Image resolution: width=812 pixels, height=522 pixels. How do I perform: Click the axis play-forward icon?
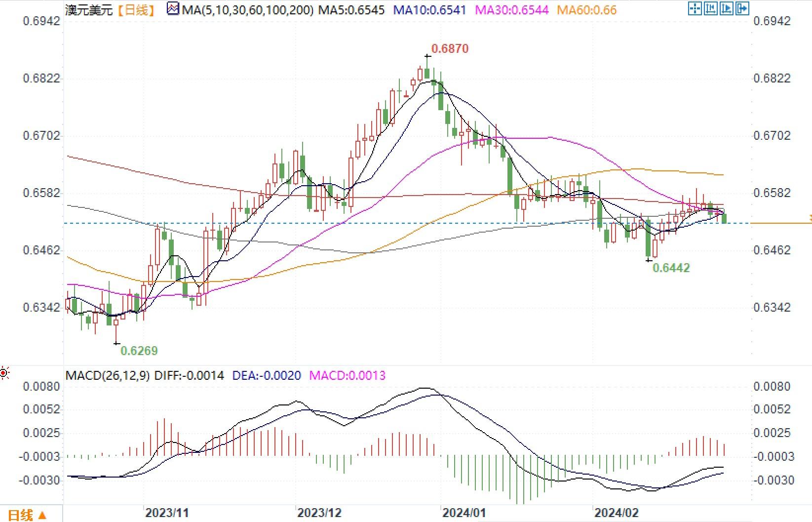click(727, 8)
